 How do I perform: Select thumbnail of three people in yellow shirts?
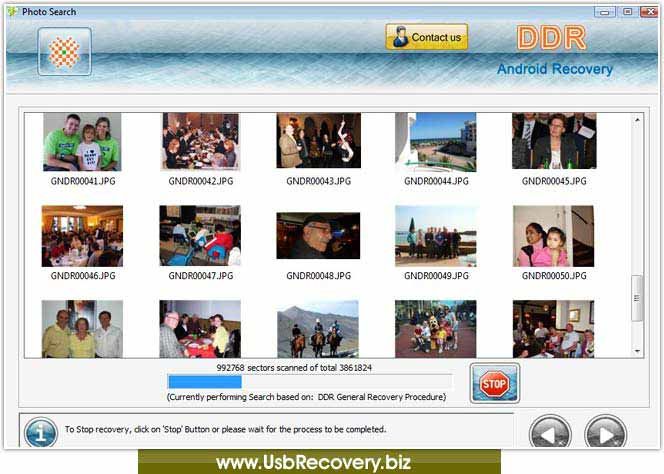tap(82, 329)
